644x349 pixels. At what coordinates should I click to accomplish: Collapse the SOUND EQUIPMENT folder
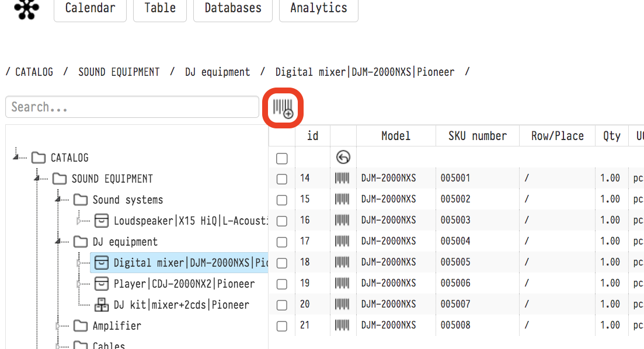[x=37, y=179]
